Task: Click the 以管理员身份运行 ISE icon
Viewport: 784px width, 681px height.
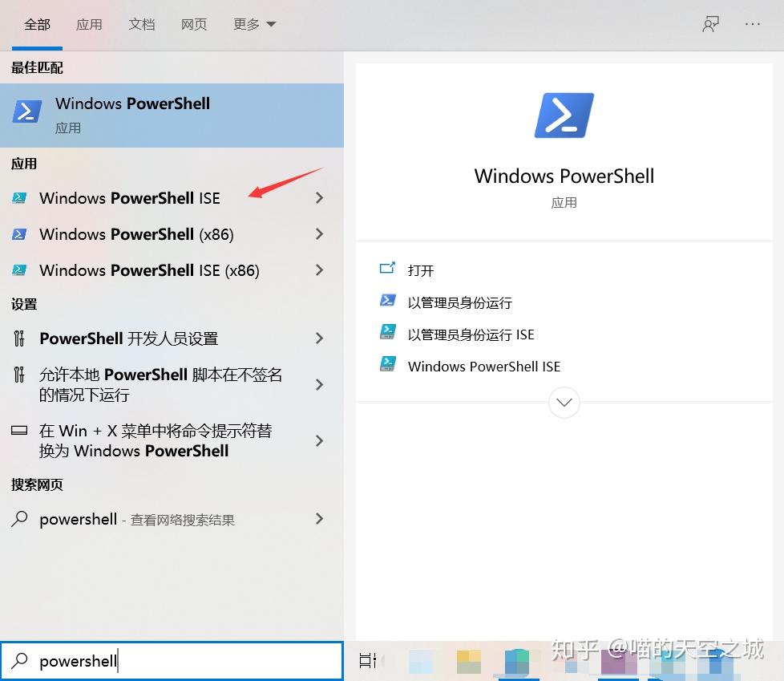Action: [x=387, y=332]
